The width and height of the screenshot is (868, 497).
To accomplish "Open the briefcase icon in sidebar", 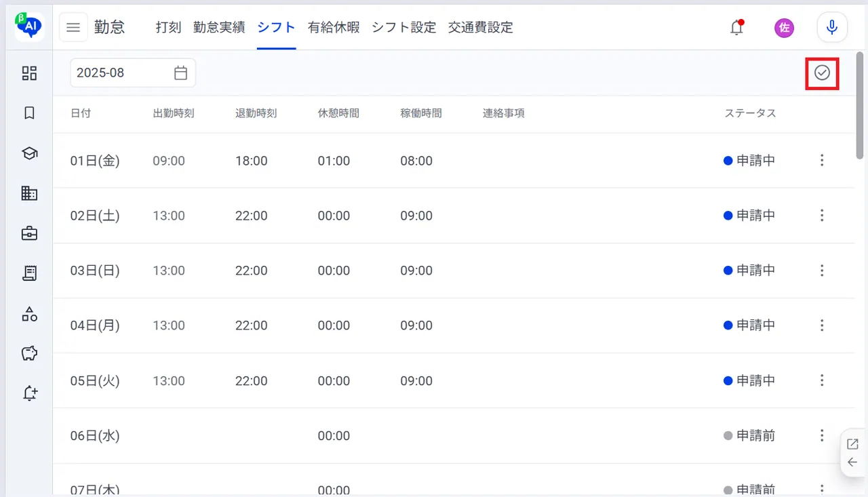I will [x=29, y=233].
